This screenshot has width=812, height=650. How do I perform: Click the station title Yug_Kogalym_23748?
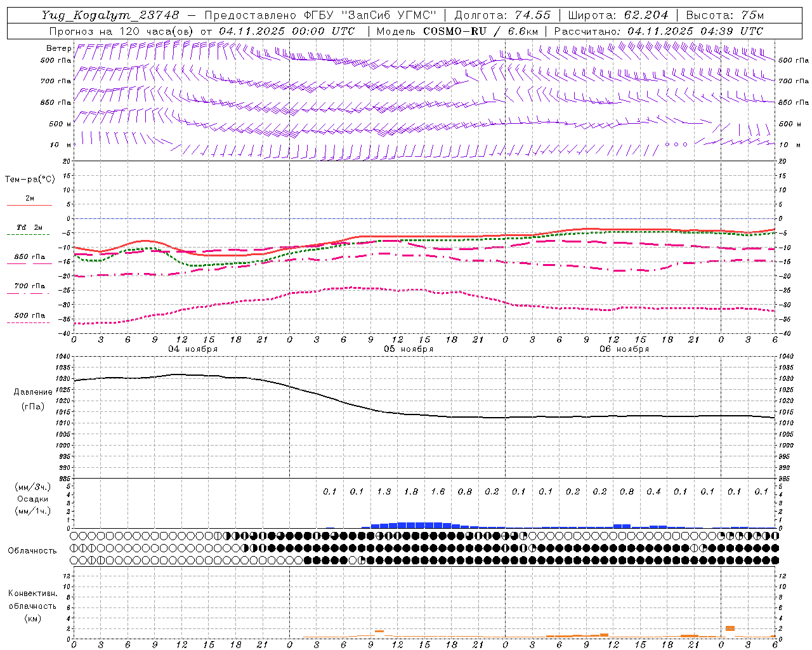coord(110,15)
